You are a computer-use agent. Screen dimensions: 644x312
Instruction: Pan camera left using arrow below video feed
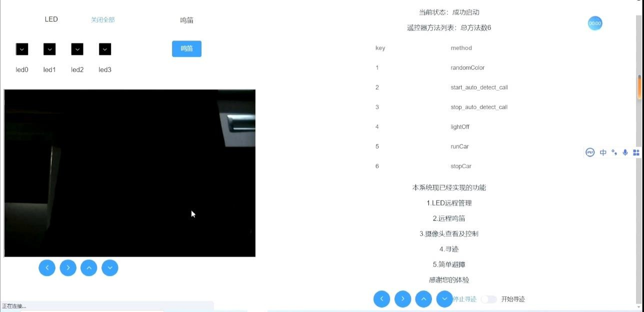click(47, 268)
